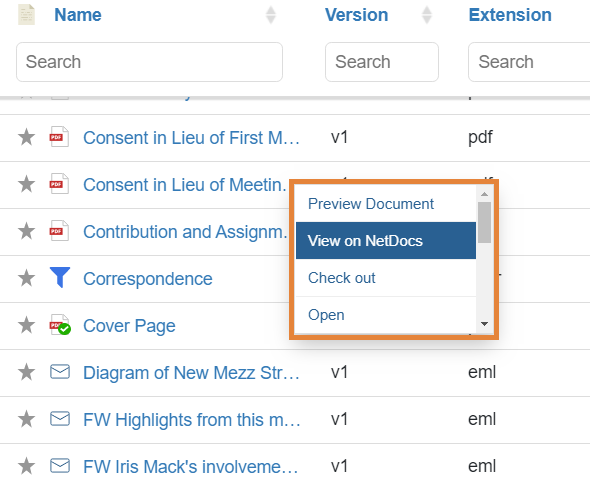Image resolution: width=590 pixels, height=480 pixels.
Task: Focus the Name column search field
Action: [149, 62]
